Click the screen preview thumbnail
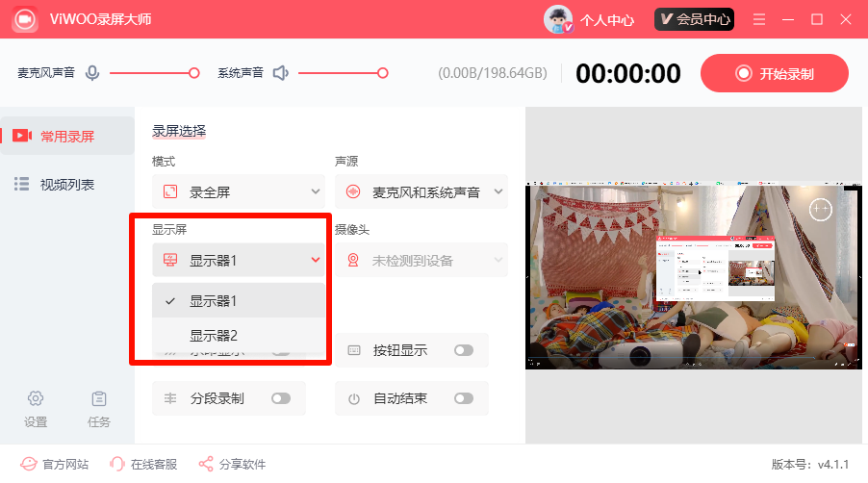This screenshot has width=868, height=483. click(x=694, y=275)
